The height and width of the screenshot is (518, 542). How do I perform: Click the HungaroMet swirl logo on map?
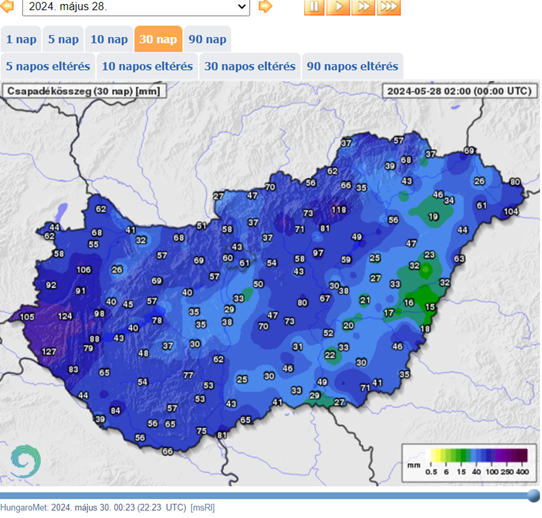click(x=25, y=461)
